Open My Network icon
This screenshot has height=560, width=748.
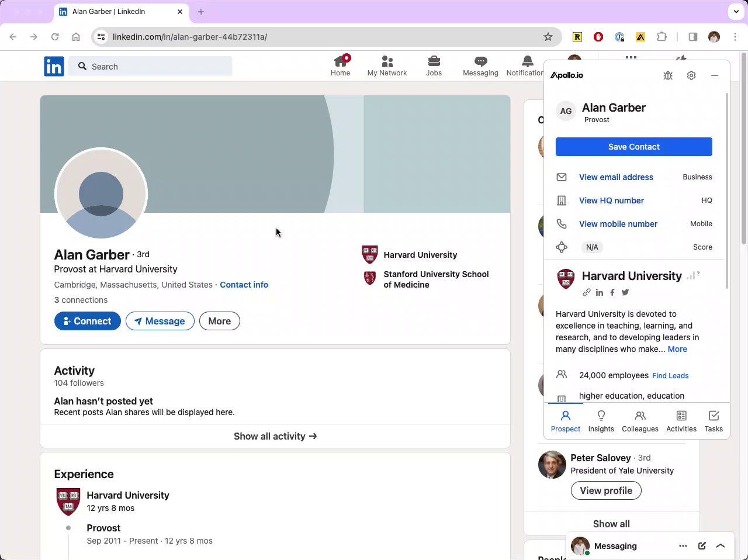387,61
